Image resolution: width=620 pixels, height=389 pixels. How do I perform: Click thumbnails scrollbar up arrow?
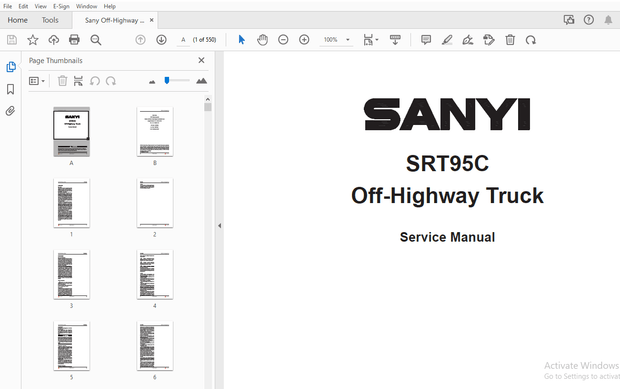(208, 99)
